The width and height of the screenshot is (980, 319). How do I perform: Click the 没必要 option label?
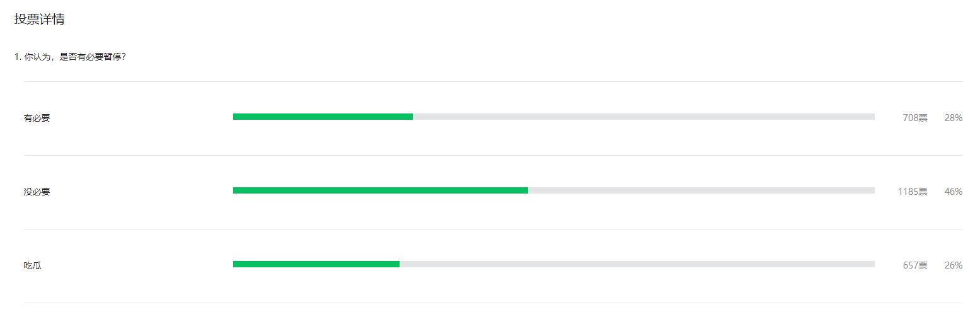click(x=37, y=192)
